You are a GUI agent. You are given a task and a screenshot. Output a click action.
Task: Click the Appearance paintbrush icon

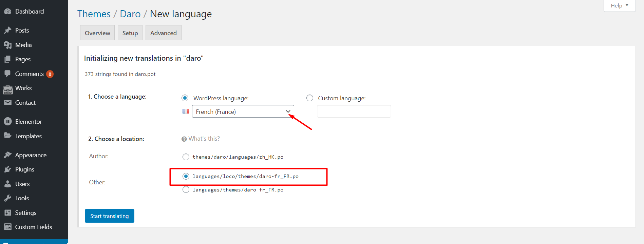click(x=7, y=155)
